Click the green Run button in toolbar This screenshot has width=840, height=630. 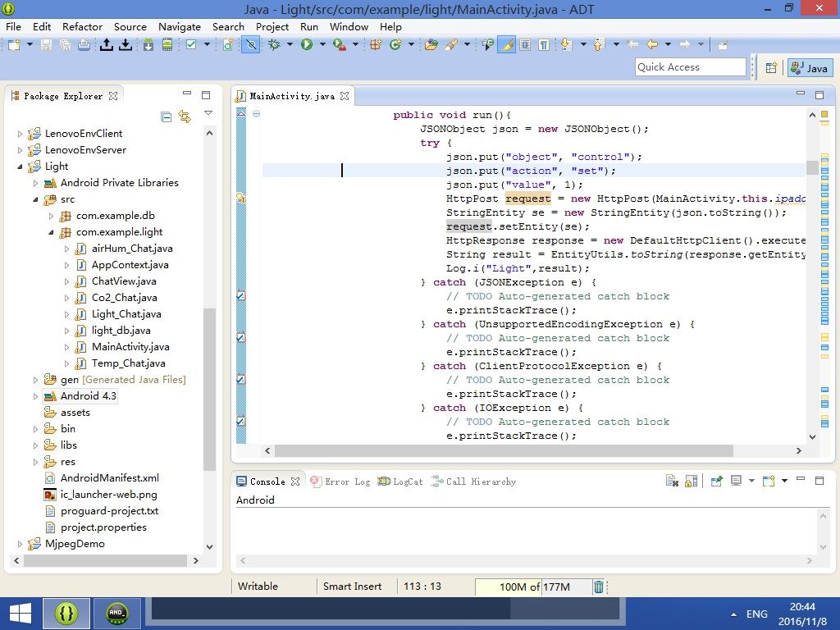click(x=306, y=44)
